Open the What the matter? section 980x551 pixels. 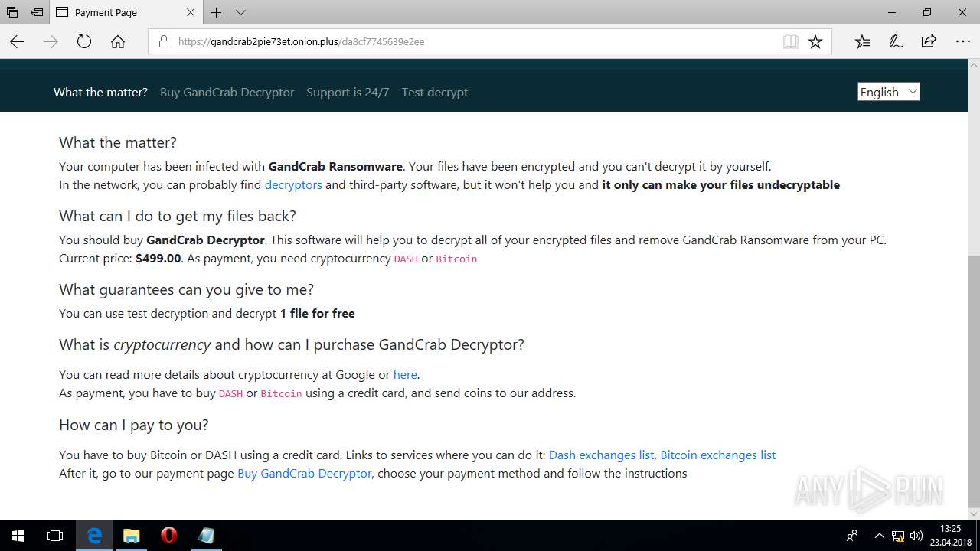(x=100, y=93)
